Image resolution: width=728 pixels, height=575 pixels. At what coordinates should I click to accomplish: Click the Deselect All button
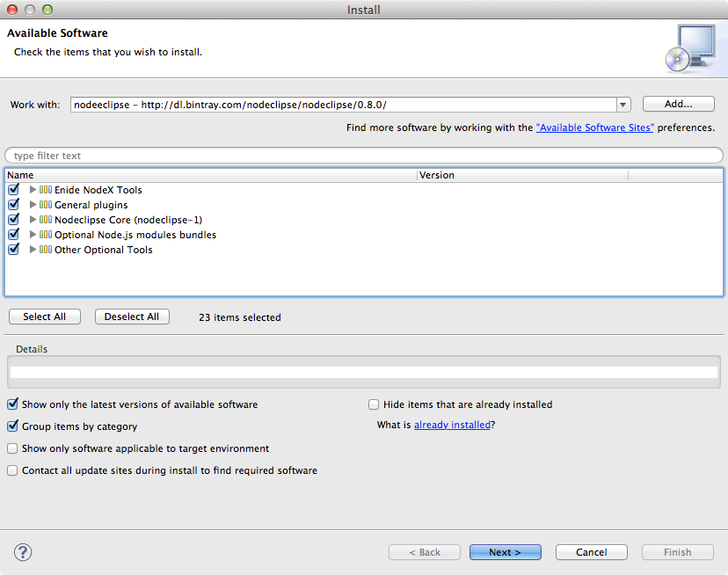(132, 317)
